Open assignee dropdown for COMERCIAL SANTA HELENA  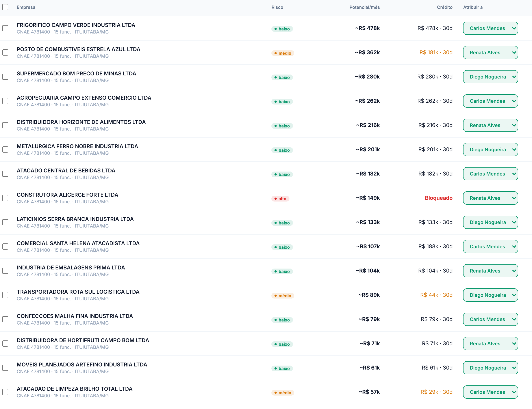pyautogui.click(x=490, y=247)
